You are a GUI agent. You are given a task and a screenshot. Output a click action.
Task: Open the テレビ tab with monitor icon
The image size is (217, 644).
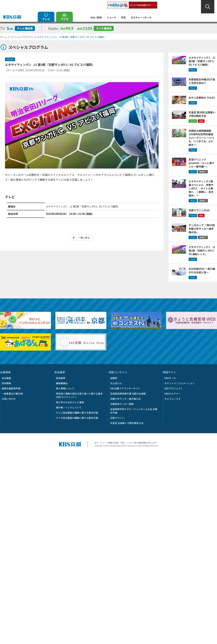pos(46,17)
